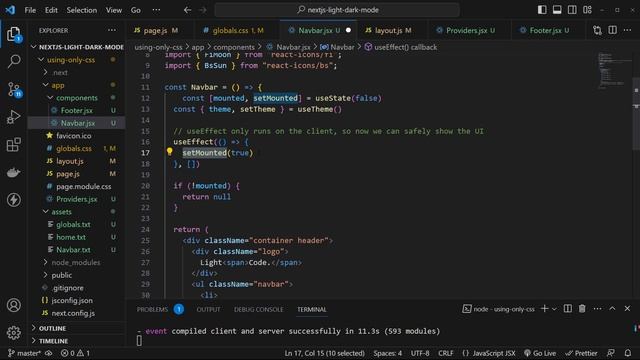This screenshot has height=360, width=640.
Task: Open the Selection menu
Action: [82, 10]
